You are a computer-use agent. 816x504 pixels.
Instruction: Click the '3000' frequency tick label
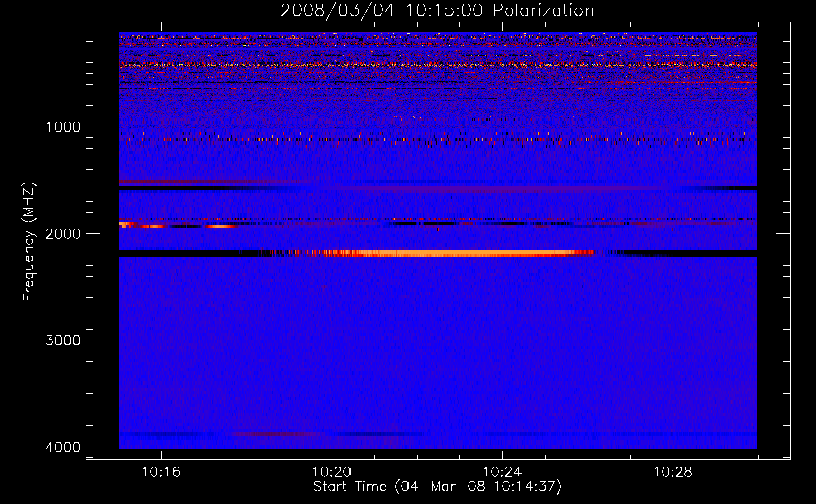(x=63, y=340)
